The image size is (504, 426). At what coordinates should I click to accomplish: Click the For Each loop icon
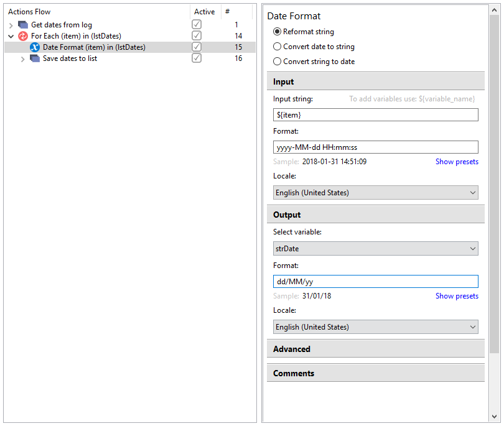click(23, 36)
